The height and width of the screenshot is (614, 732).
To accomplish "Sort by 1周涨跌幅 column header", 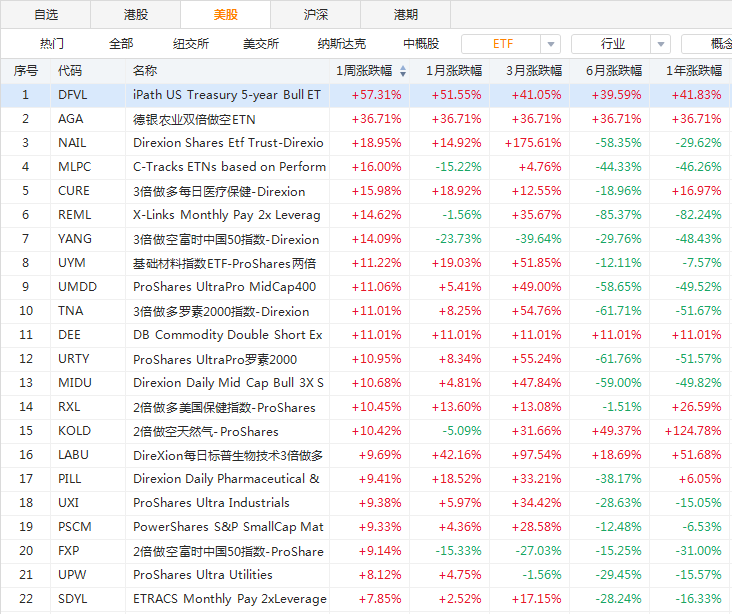I will pyautogui.click(x=364, y=71).
